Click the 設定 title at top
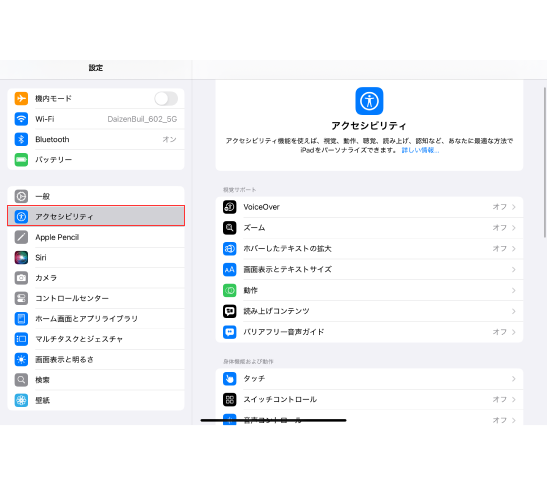Viewport: 547px width, 500px height. 96,68
